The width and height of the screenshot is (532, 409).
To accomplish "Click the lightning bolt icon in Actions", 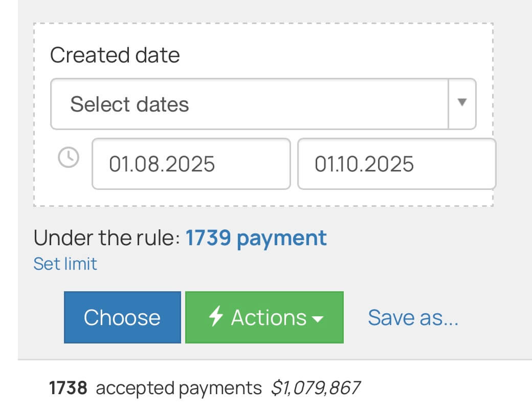I will (x=215, y=316).
